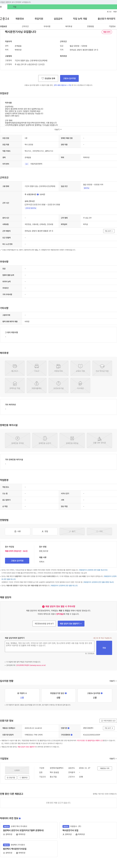Click 더보기 next to 입사지원 현황
The width and height of the screenshot is (117, 868).
point(113,681)
